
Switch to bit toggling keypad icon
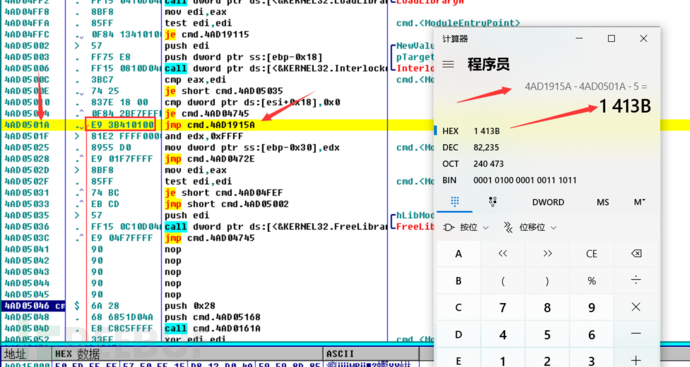click(493, 202)
